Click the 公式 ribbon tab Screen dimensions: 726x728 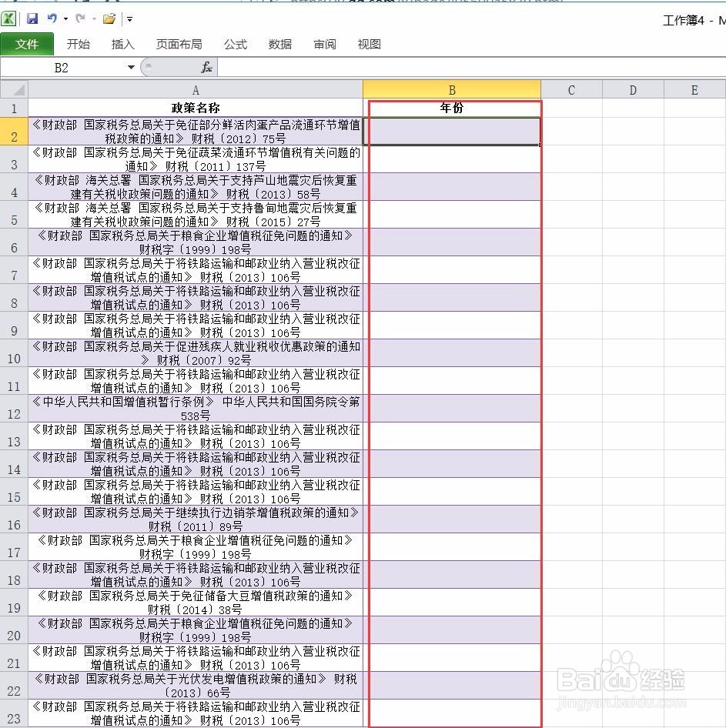coord(235,44)
